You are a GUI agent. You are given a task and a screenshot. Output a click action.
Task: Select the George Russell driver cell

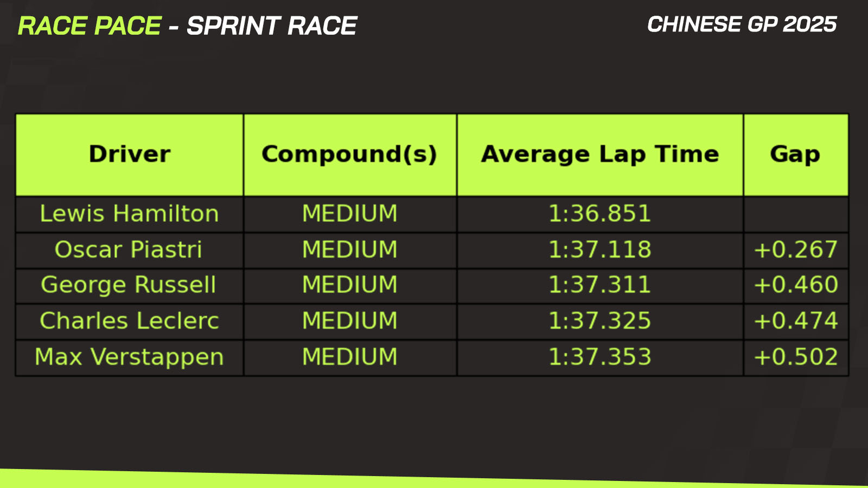tap(130, 286)
